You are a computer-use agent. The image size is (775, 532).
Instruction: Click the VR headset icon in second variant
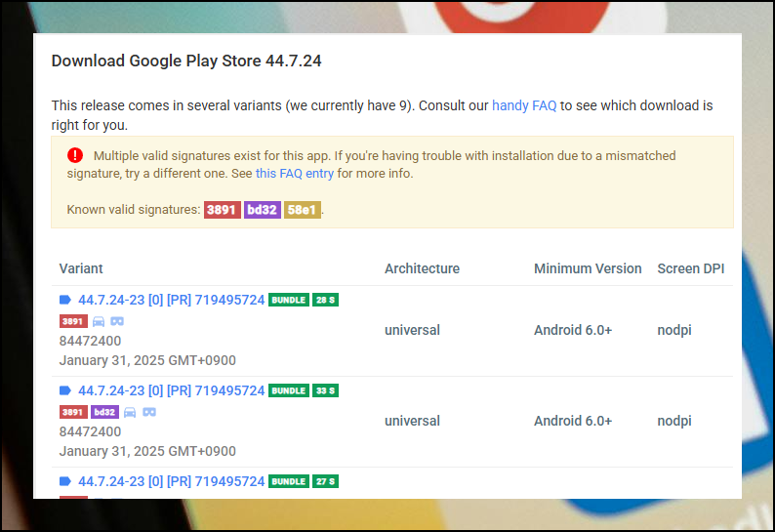[x=149, y=412]
